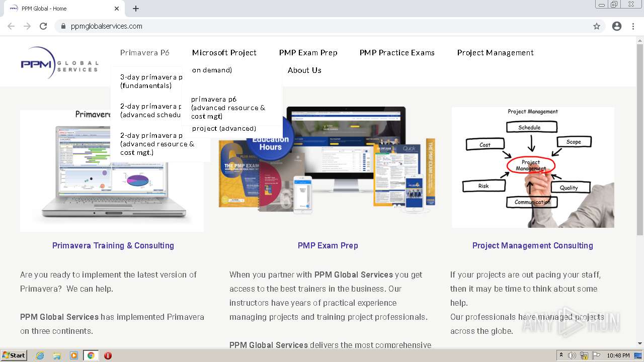Click the taskbar clock 10:48 PM
644x362 pixels.
pyautogui.click(x=618, y=355)
